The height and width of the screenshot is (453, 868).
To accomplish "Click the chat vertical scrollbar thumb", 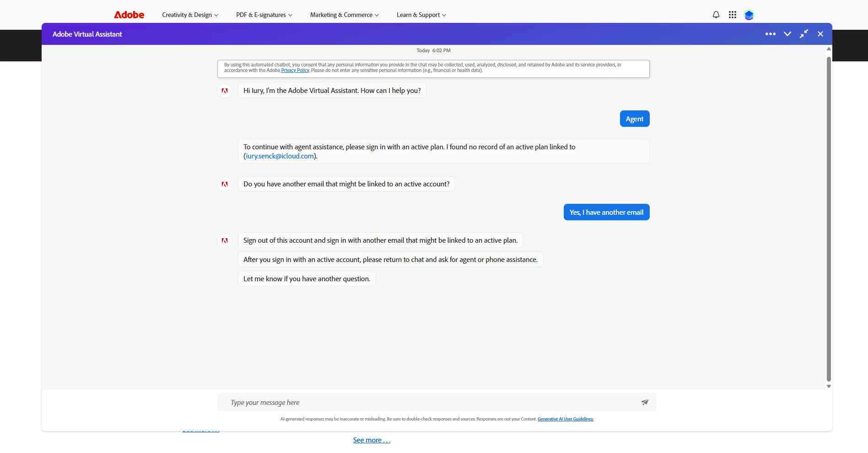I will pos(829,219).
